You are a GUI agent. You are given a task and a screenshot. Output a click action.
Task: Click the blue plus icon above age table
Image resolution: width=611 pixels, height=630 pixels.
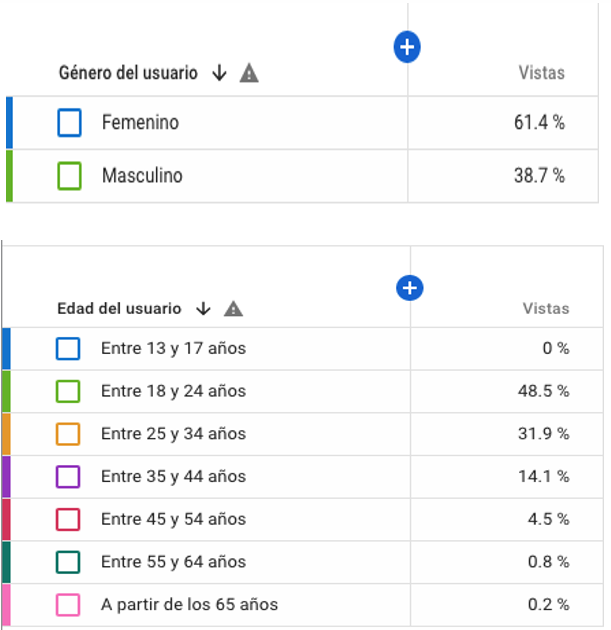tap(409, 288)
